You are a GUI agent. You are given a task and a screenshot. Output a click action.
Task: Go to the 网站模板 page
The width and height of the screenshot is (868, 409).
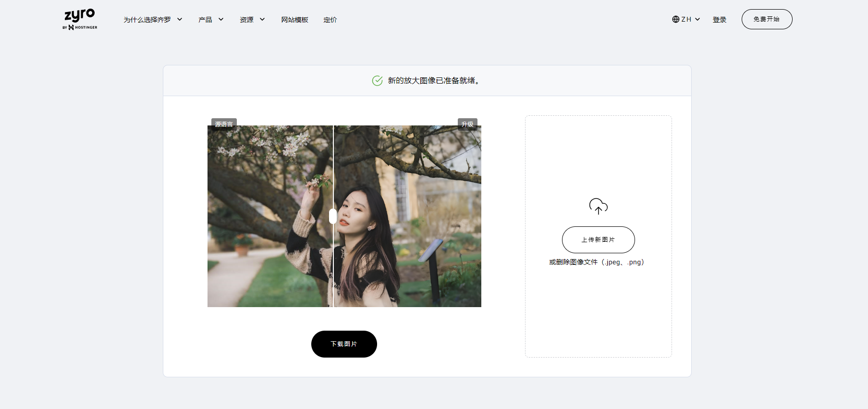coord(294,20)
